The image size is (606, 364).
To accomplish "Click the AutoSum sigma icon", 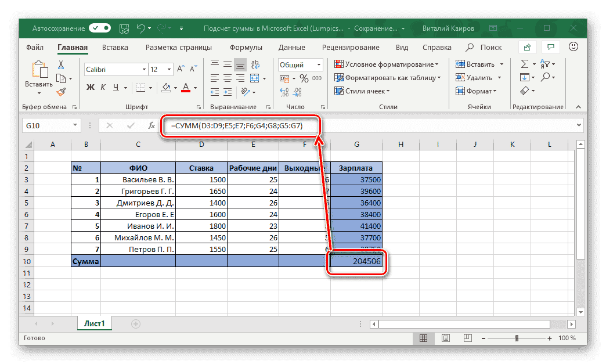I will (x=525, y=64).
